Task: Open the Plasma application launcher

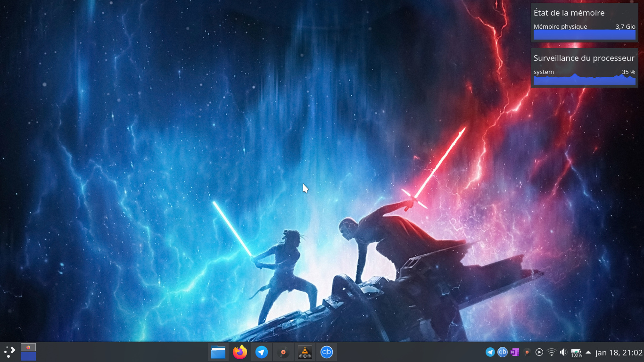Action: (9, 352)
